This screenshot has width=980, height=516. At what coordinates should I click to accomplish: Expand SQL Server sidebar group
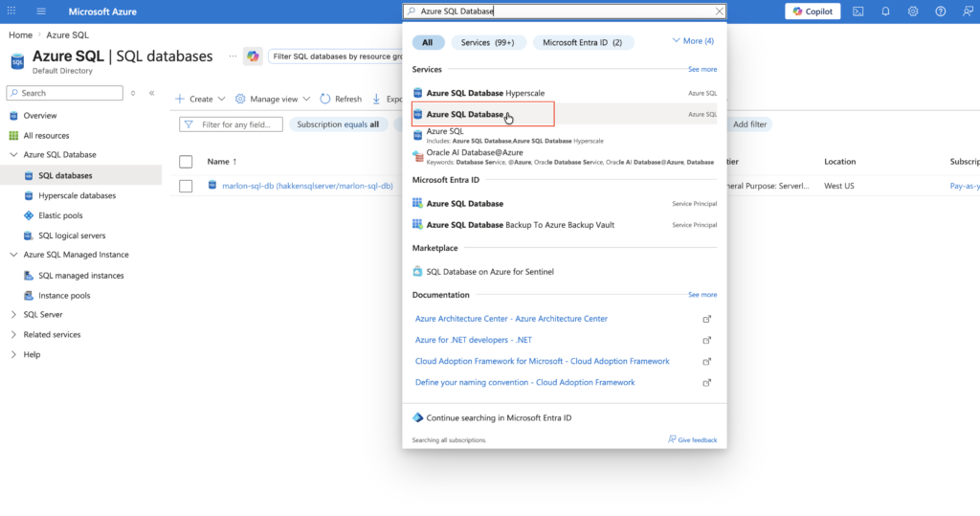tap(13, 315)
